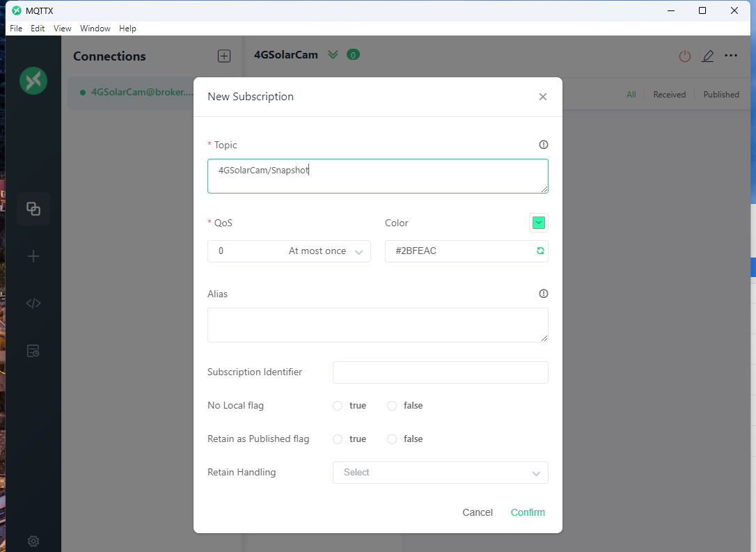The width and height of the screenshot is (756, 552).
Task: Click the 4GSolarCam connection title
Action: tap(286, 55)
